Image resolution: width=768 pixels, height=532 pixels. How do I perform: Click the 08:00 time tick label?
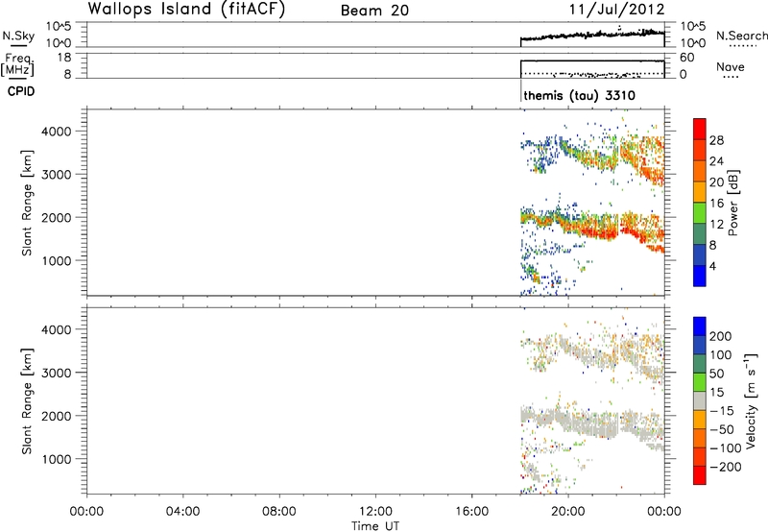click(279, 512)
